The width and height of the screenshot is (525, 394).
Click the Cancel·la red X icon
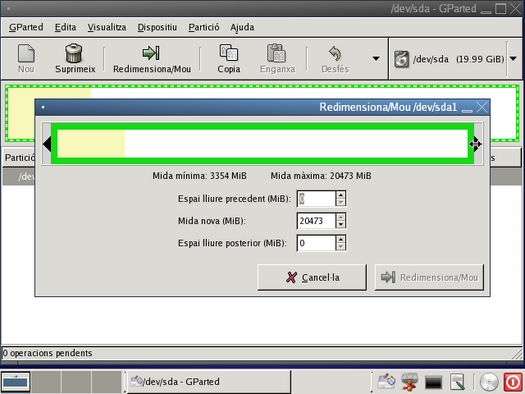tap(291, 277)
